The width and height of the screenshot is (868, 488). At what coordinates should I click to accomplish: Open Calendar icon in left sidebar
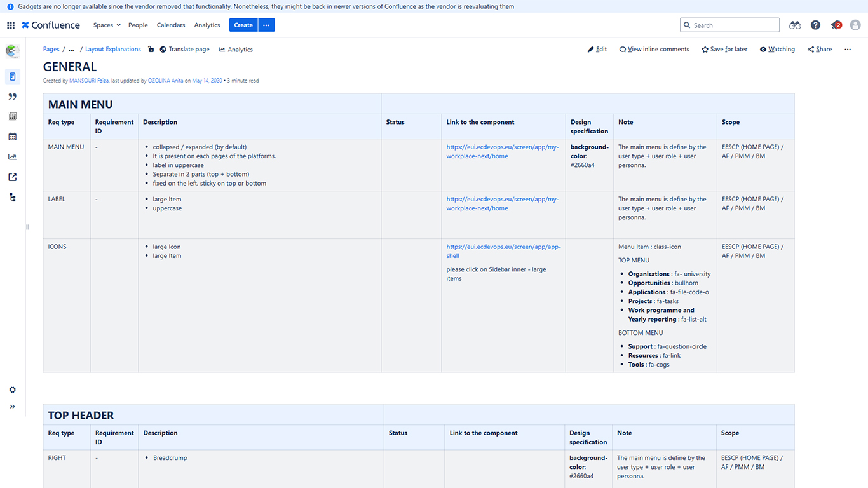click(12, 137)
